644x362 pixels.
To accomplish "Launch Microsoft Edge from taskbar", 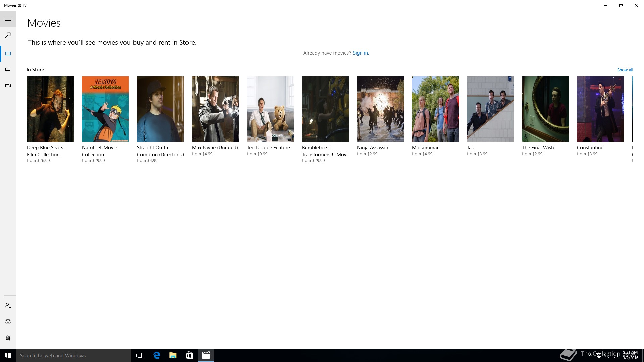I will coord(157,355).
